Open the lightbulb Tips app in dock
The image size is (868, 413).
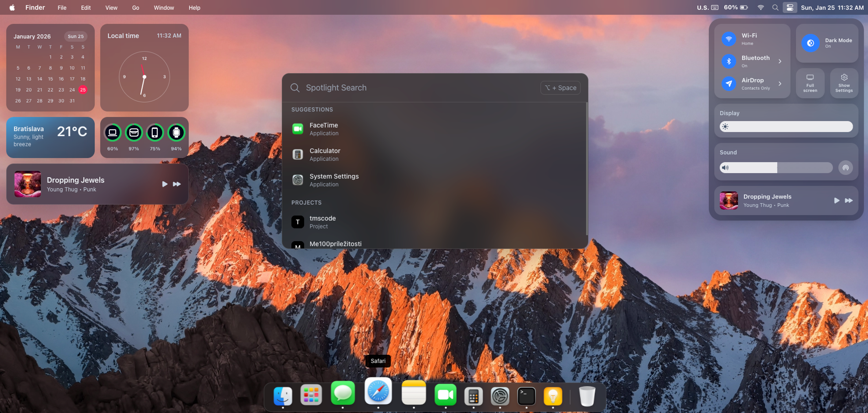pos(553,396)
